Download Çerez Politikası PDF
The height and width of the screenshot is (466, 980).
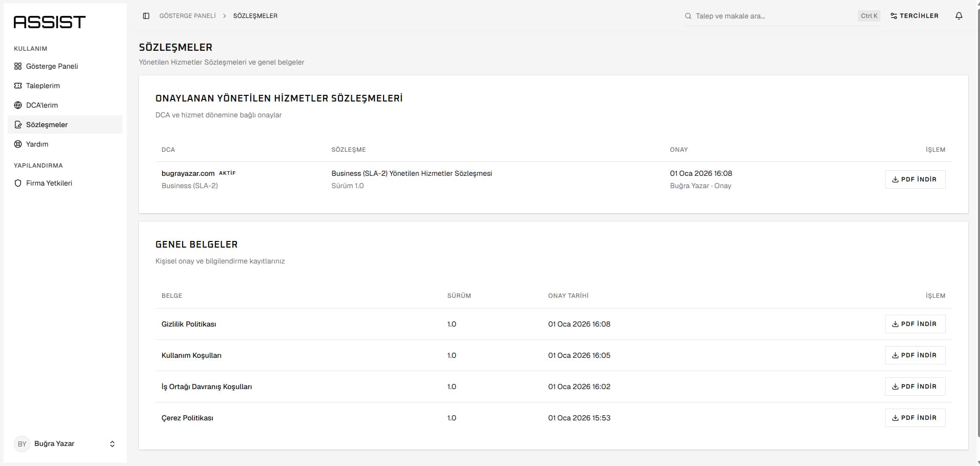(x=915, y=418)
